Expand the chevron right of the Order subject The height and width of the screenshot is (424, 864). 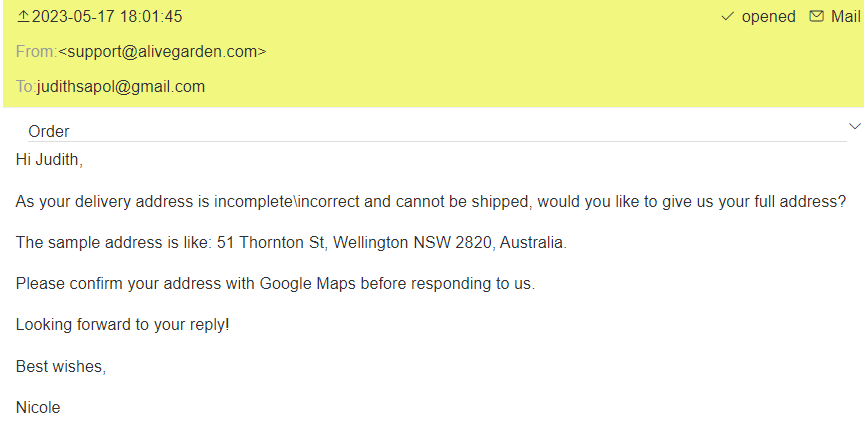854,126
